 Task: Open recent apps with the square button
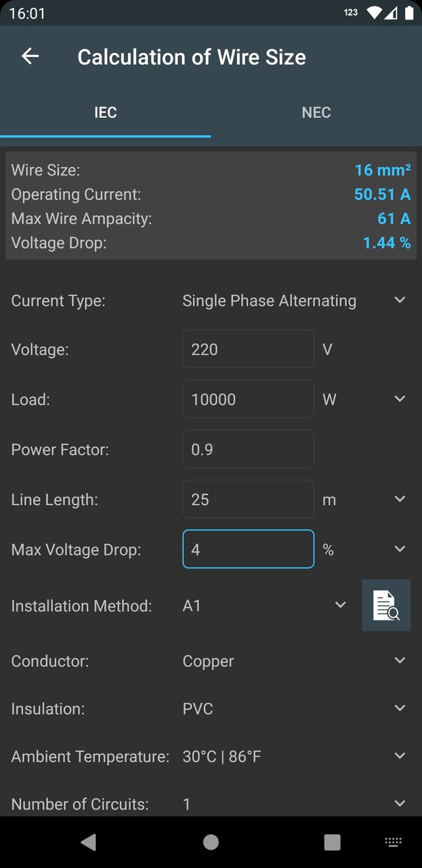click(x=331, y=841)
